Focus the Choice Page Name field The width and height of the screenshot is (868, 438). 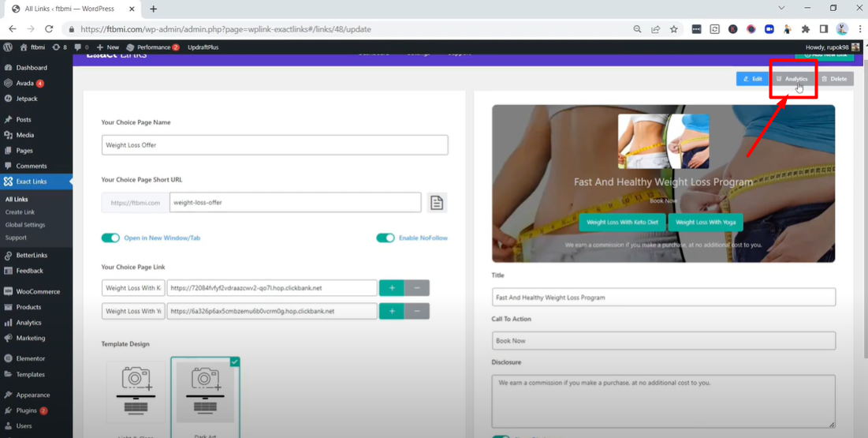pyautogui.click(x=274, y=144)
